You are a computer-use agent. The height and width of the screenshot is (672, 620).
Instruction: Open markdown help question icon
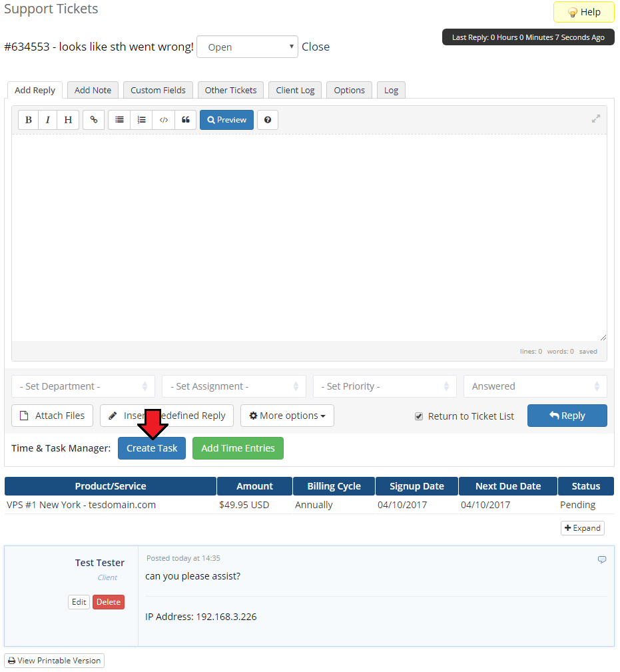click(267, 120)
